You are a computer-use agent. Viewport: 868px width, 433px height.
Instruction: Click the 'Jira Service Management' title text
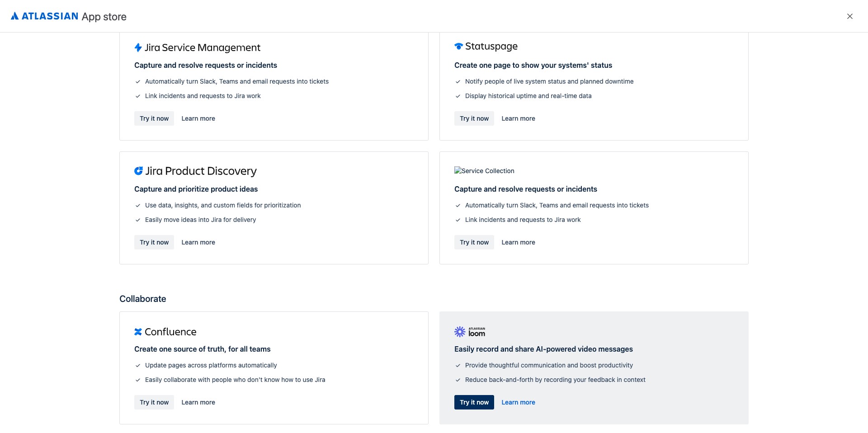pyautogui.click(x=203, y=47)
